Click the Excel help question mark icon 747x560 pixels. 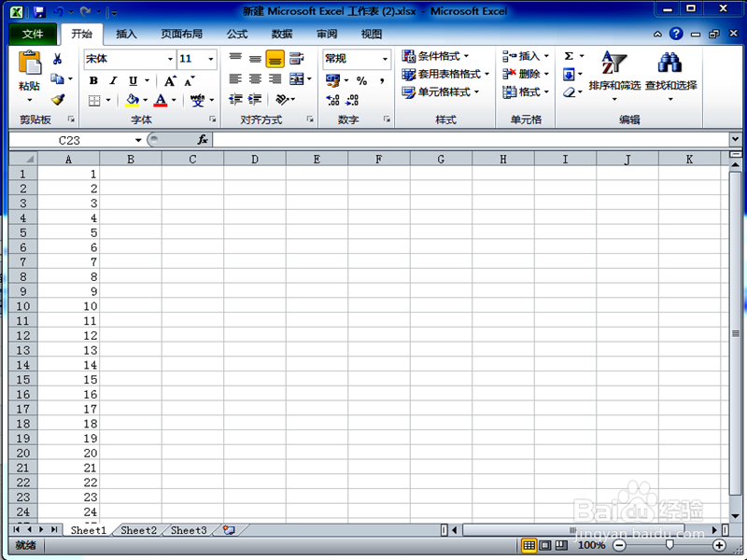coord(675,34)
